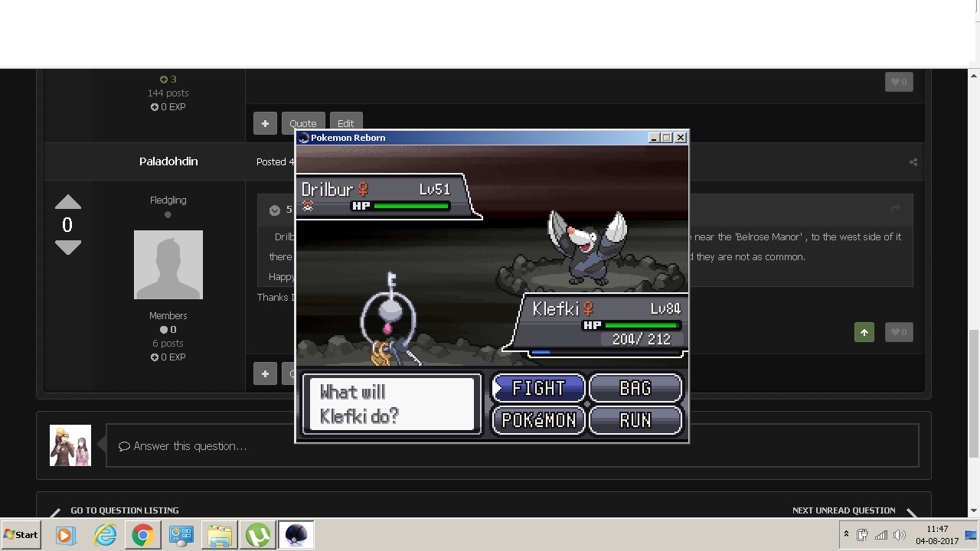Show hidden system tray icons
The width and height of the screenshot is (980, 551).
tap(846, 535)
